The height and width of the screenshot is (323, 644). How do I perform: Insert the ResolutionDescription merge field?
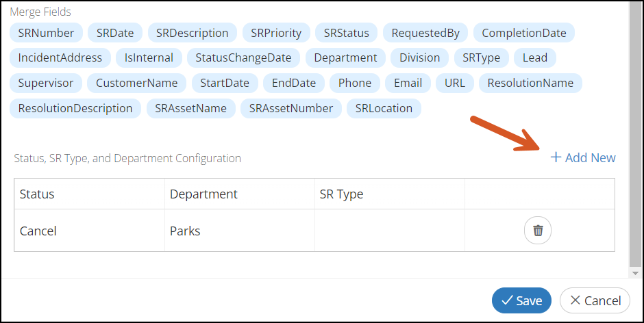coord(75,108)
